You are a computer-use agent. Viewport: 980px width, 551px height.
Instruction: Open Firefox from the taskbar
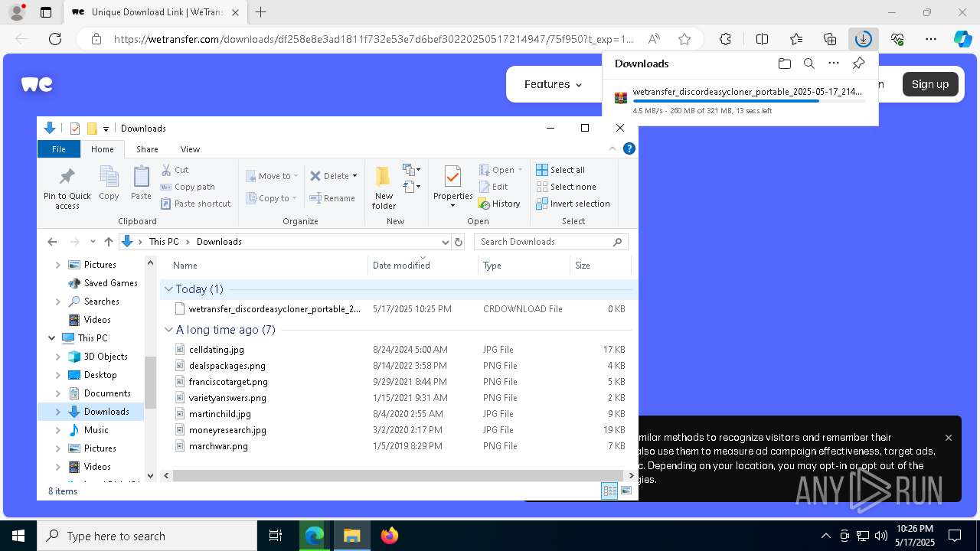(390, 536)
